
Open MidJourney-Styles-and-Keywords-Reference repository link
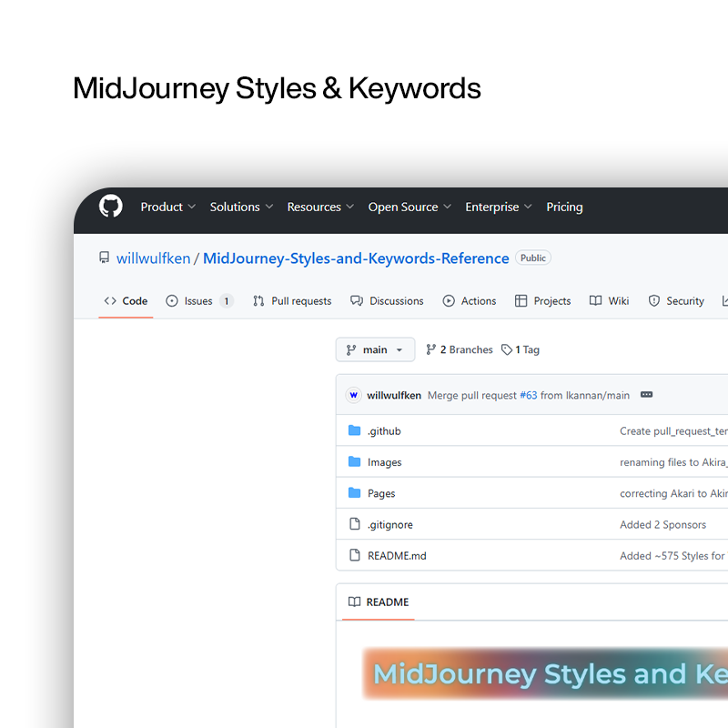(x=356, y=258)
